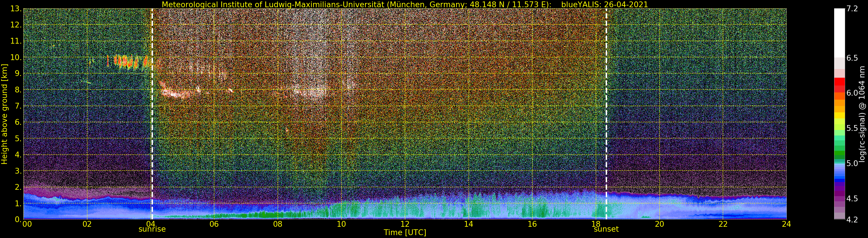This screenshot has height=238, width=868.
Task: Pick the red segment of the colorbar
Action: pyautogui.click(x=839, y=81)
